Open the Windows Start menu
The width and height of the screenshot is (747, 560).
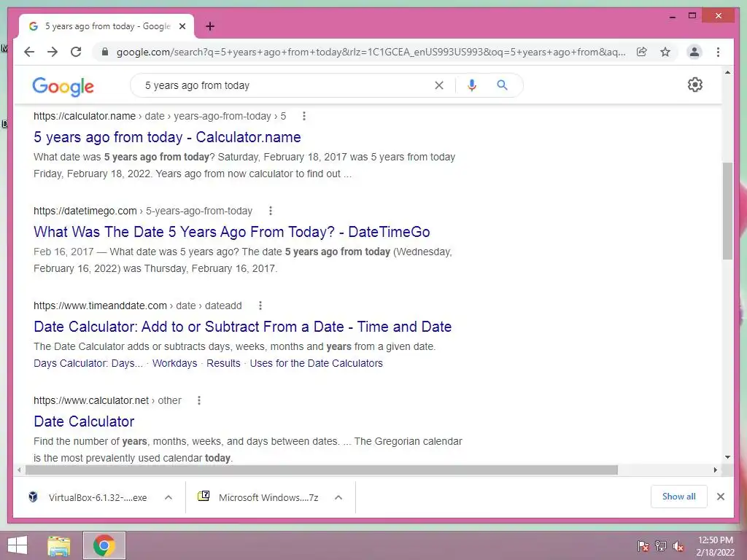(18, 545)
